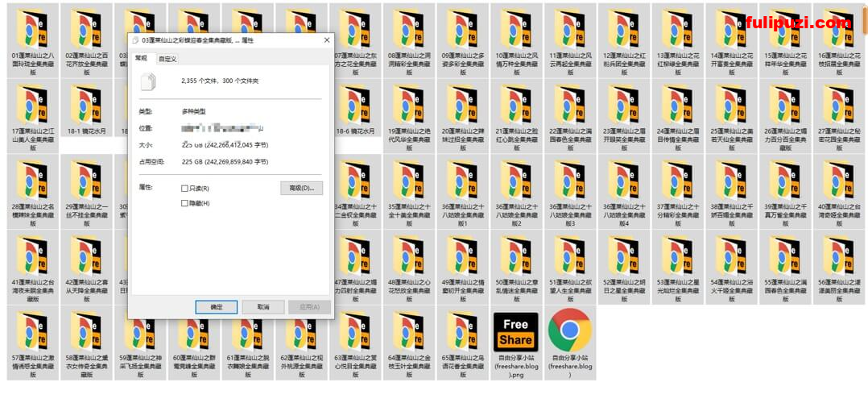Viewport: 868px width, 403px height.
Task: Switch to the 自定义 tab
Action: pos(167,59)
